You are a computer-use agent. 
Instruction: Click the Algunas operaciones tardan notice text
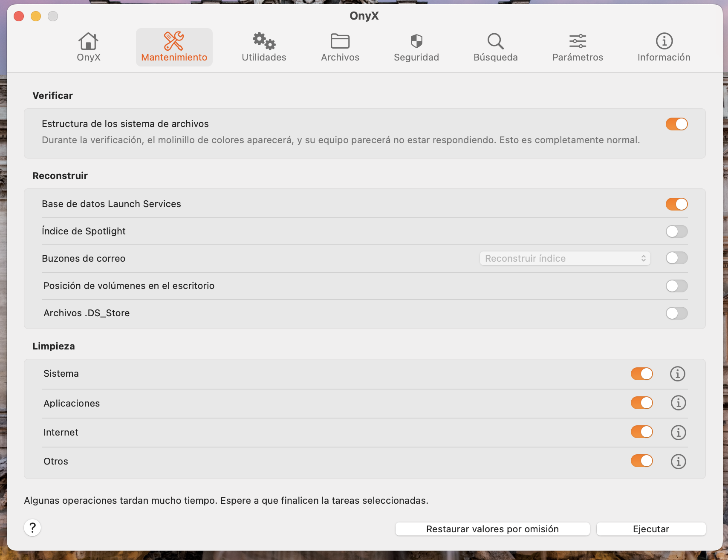point(226,500)
